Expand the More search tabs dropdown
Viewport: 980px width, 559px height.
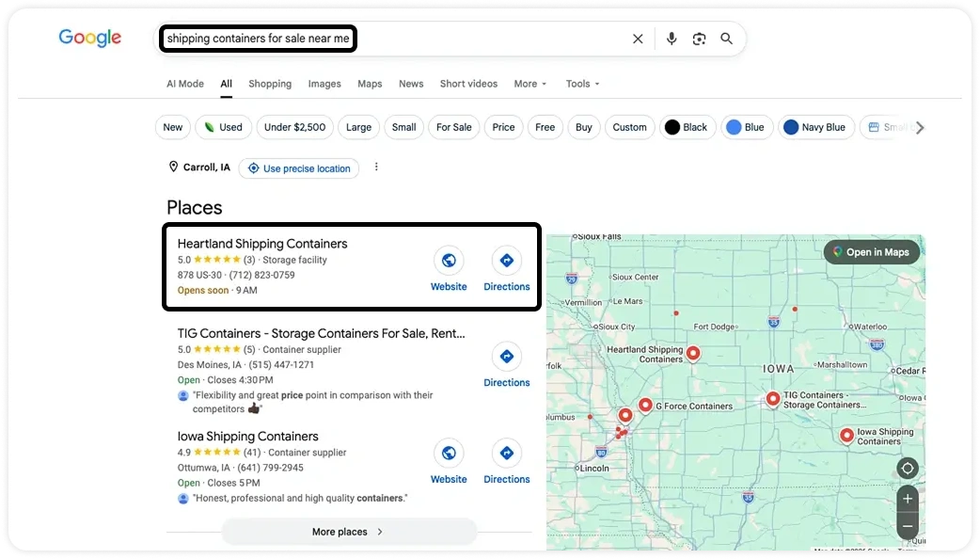pyautogui.click(x=530, y=84)
